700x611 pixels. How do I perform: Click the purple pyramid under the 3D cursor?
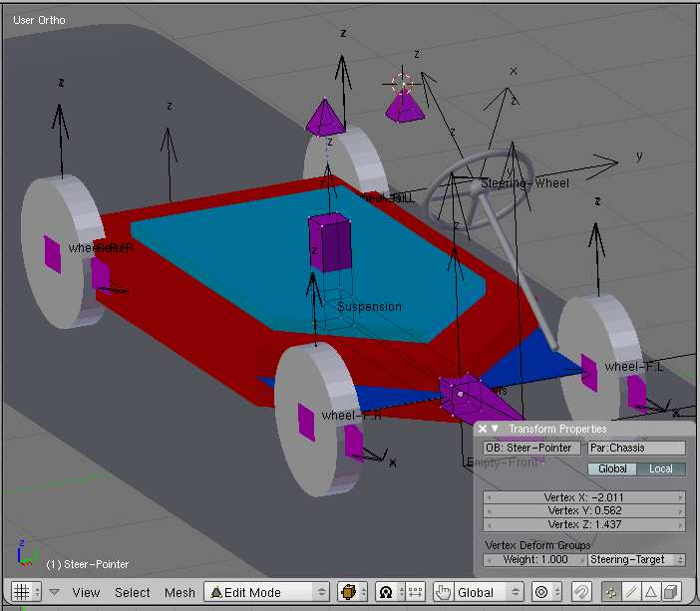point(405,108)
